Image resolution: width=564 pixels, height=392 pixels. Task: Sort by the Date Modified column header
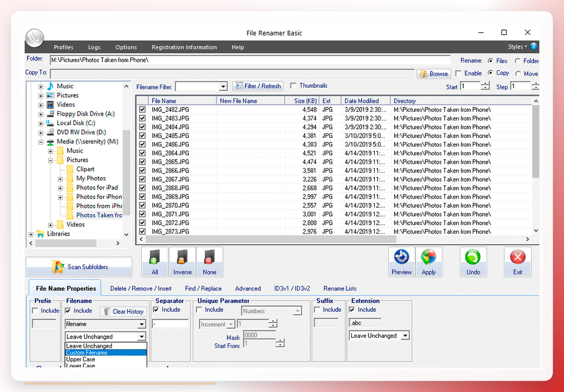click(x=366, y=101)
